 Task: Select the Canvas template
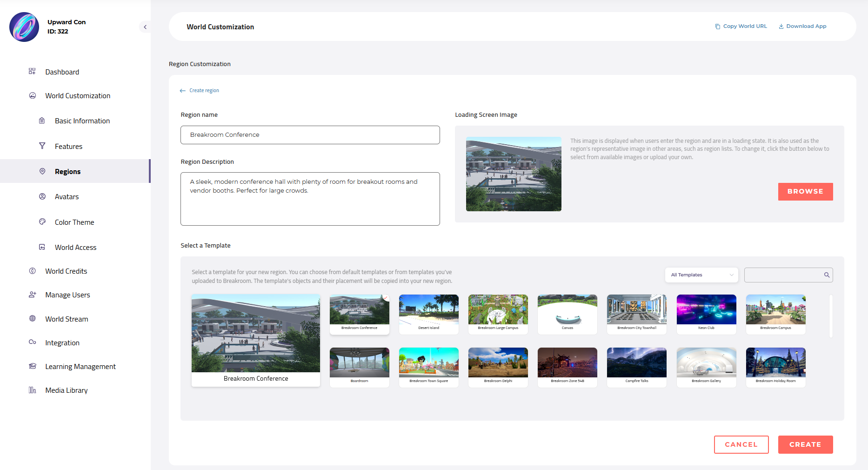click(x=568, y=314)
